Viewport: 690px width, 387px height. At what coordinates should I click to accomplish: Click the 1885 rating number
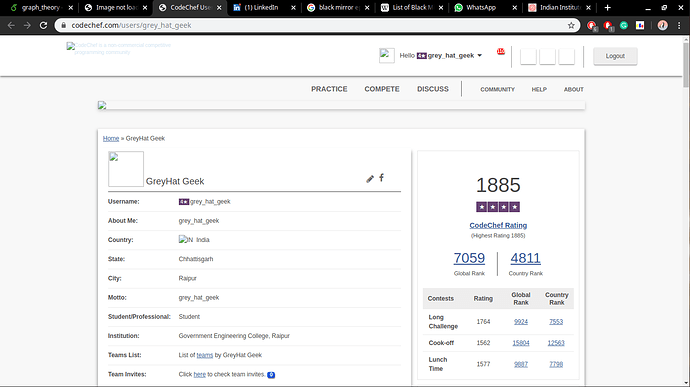click(498, 185)
